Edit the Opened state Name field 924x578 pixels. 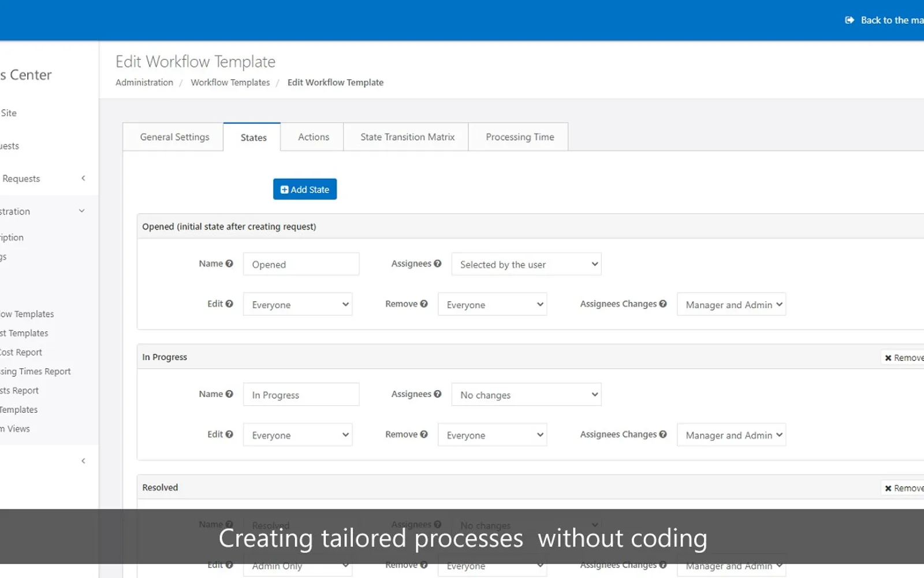click(301, 264)
